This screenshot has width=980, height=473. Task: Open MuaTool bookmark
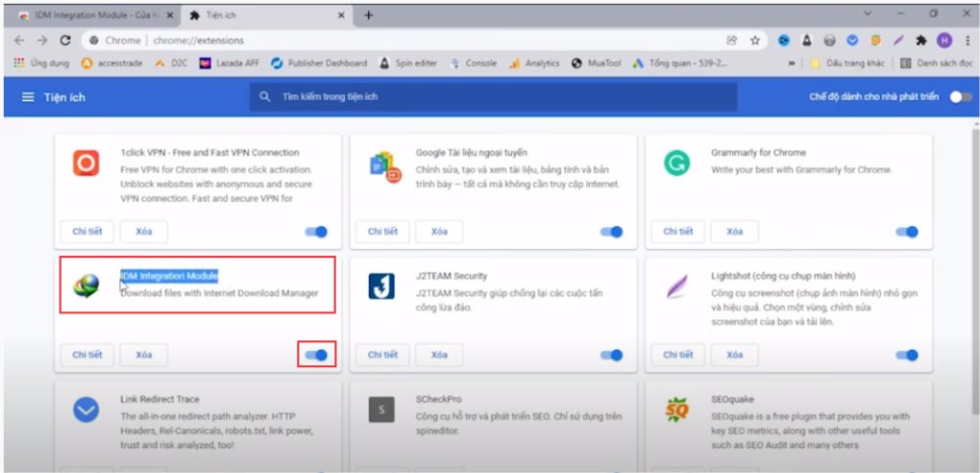click(x=597, y=63)
